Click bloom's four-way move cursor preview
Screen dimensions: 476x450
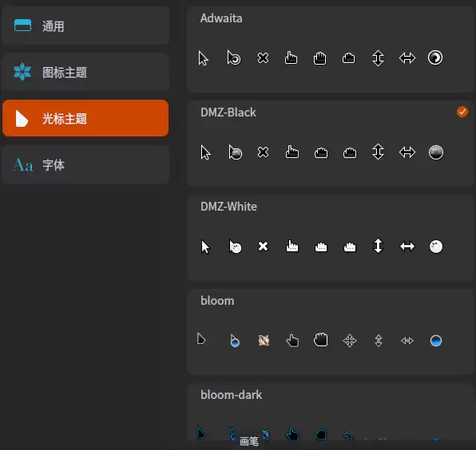click(x=349, y=341)
